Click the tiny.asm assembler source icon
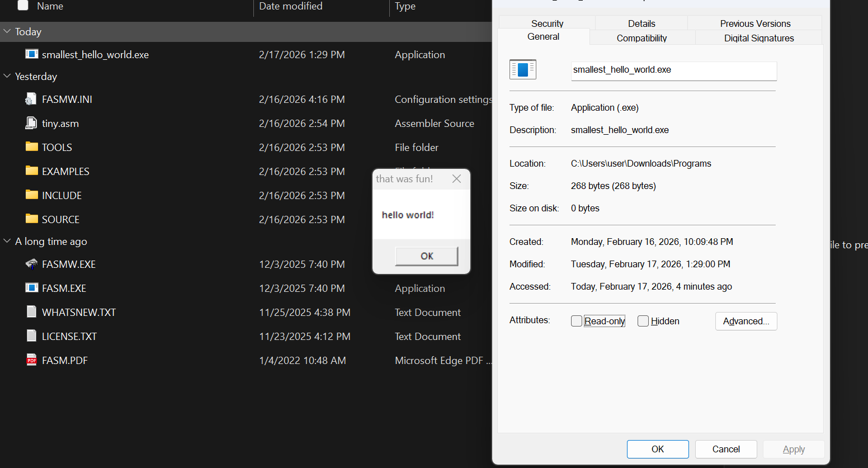Viewport: 868px width, 468px height. click(31, 123)
